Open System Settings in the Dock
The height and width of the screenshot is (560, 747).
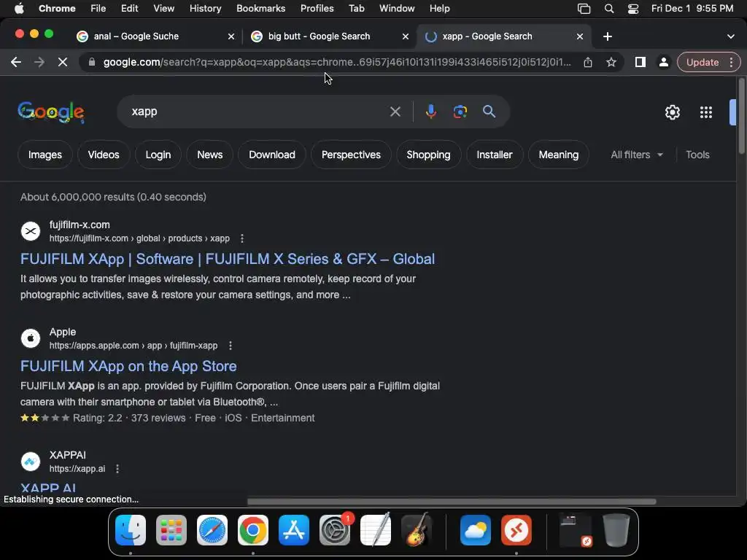(335, 530)
